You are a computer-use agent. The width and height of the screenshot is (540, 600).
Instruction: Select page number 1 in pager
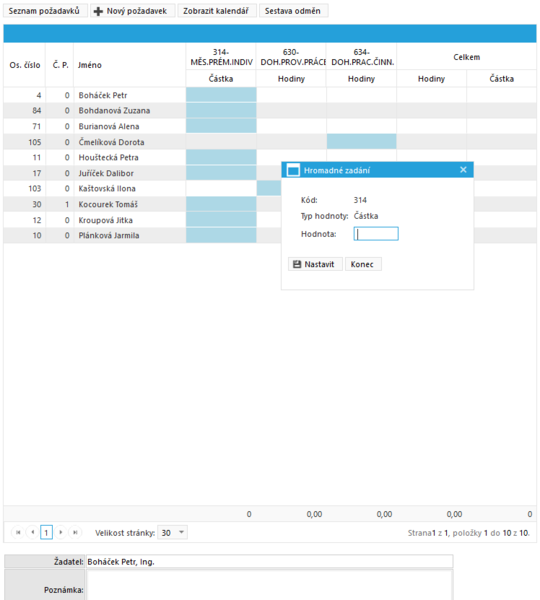coord(46,532)
